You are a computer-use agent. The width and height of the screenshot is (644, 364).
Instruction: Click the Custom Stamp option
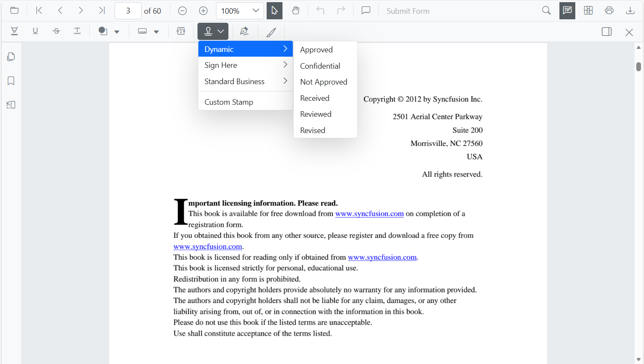coord(228,101)
